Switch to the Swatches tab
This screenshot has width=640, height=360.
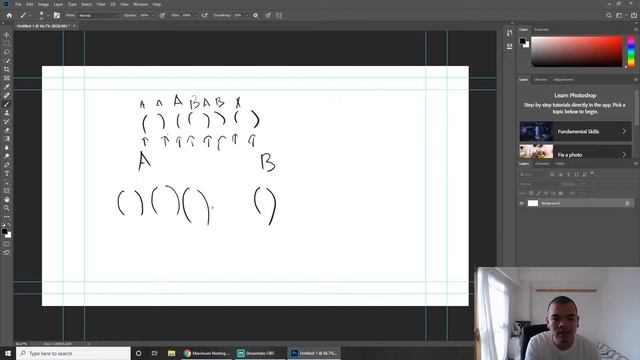541,30
